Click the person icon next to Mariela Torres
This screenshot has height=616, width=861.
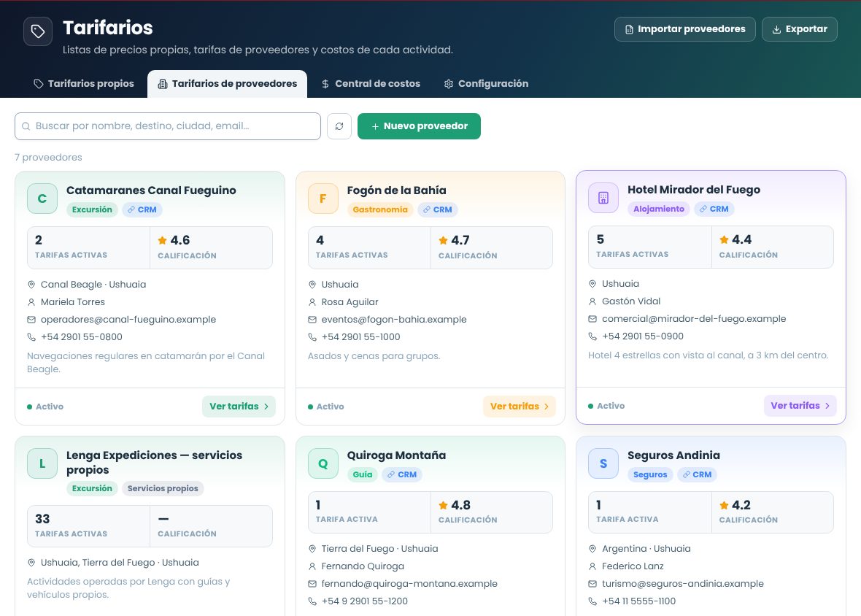pyautogui.click(x=31, y=302)
